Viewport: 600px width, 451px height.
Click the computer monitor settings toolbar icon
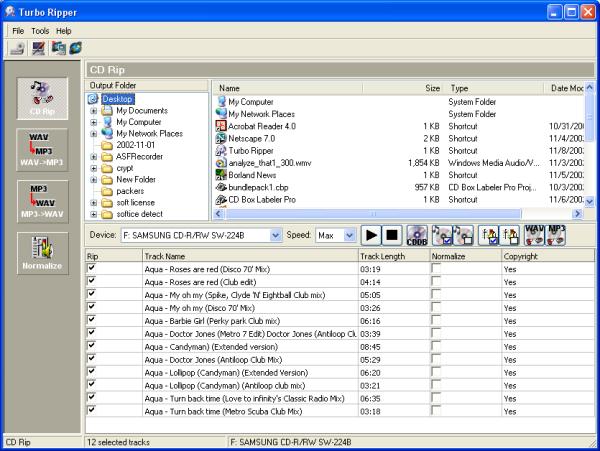pos(39,49)
